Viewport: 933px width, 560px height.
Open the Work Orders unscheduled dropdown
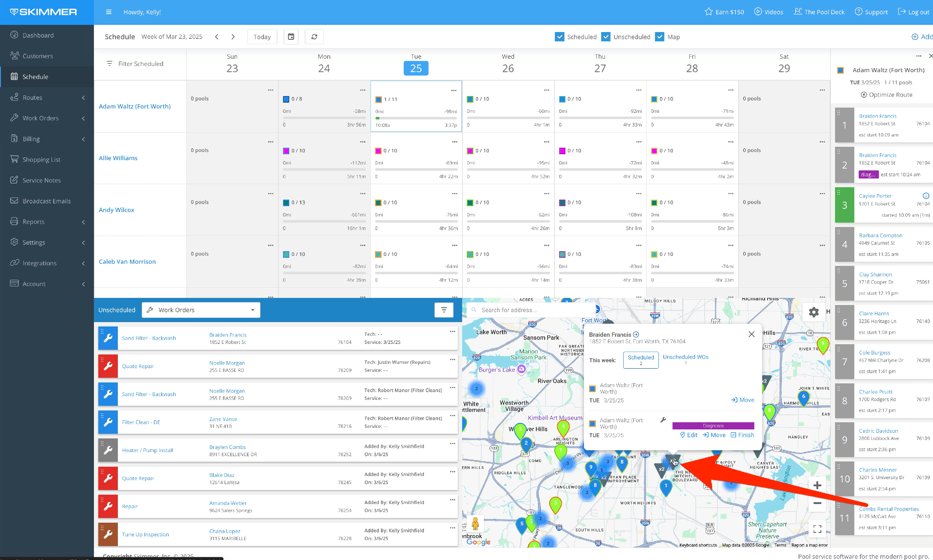(x=201, y=310)
